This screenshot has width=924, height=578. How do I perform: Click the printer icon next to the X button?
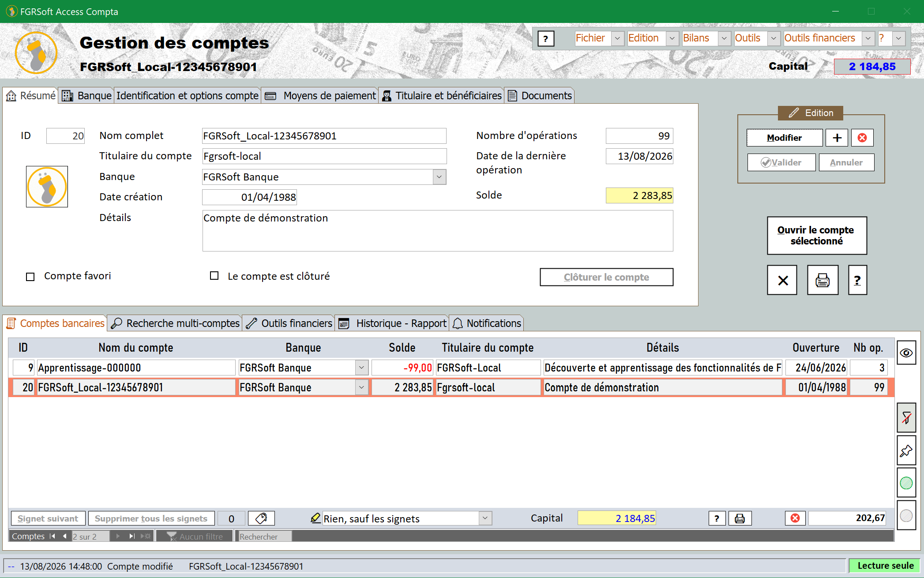(x=823, y=280)
